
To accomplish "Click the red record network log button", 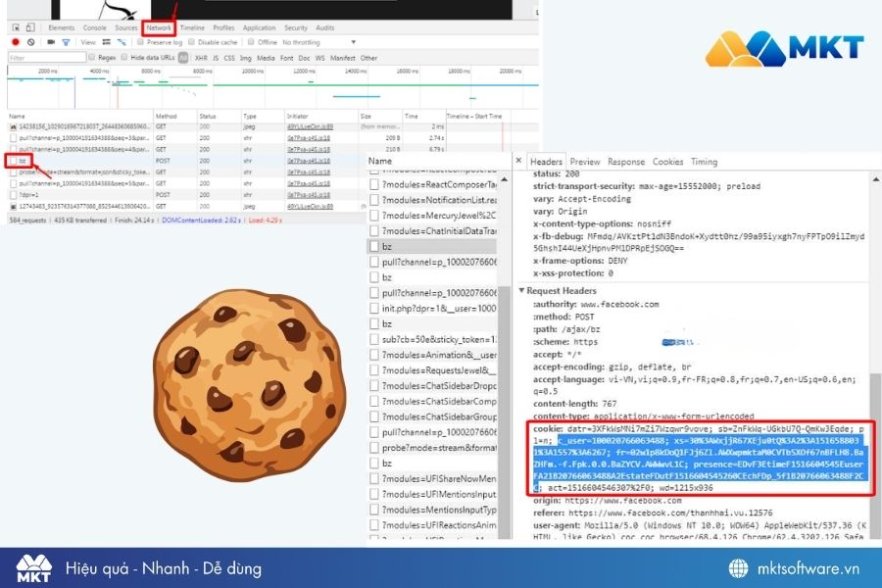I will point(16,42).
